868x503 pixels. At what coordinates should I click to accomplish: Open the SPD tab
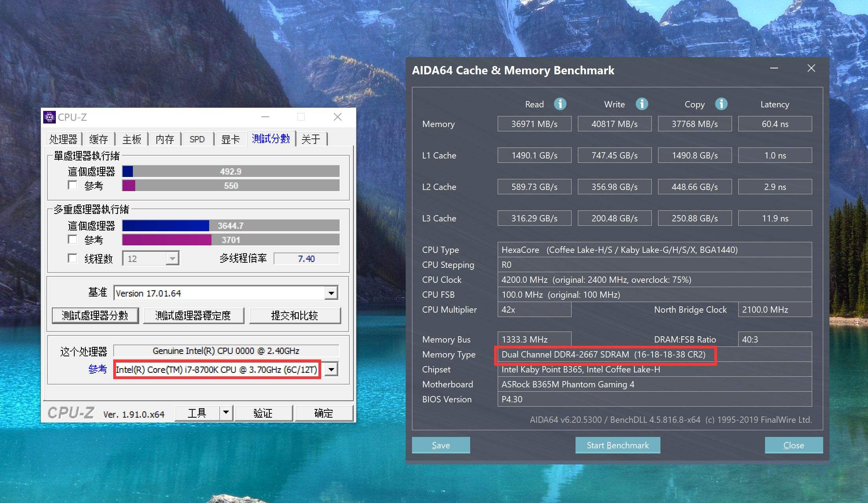197,139
